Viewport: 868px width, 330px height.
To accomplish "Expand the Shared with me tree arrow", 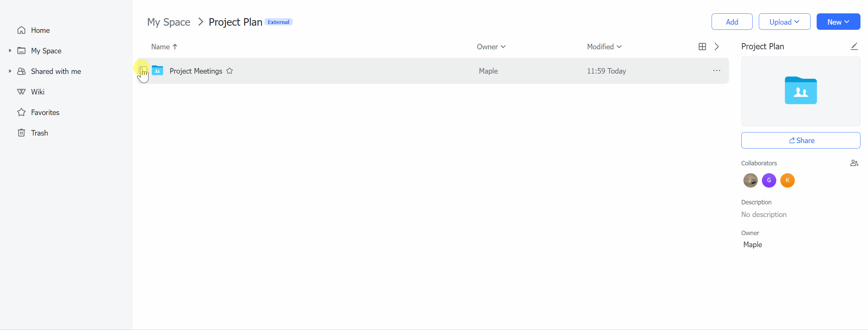I will pos(10,71).
